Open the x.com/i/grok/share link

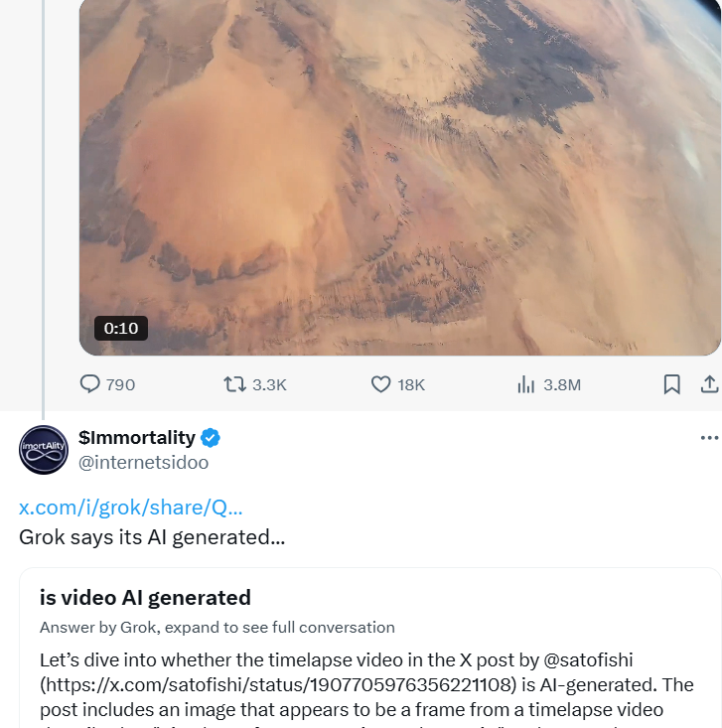[130, 508]
